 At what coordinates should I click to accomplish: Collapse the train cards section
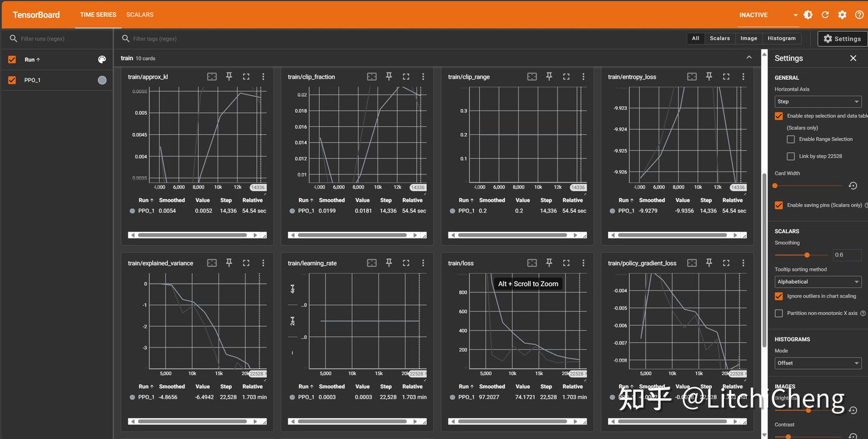[x=749, y=56]
